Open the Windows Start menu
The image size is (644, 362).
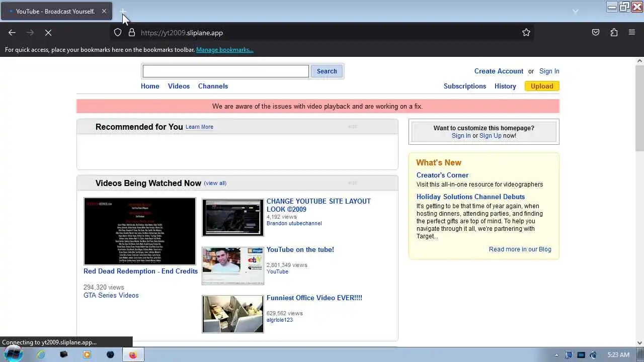click(13, 354)
